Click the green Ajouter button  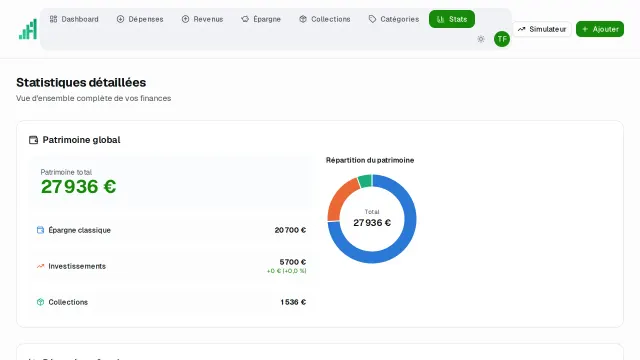pyautogui.click(x=600, y=29)
